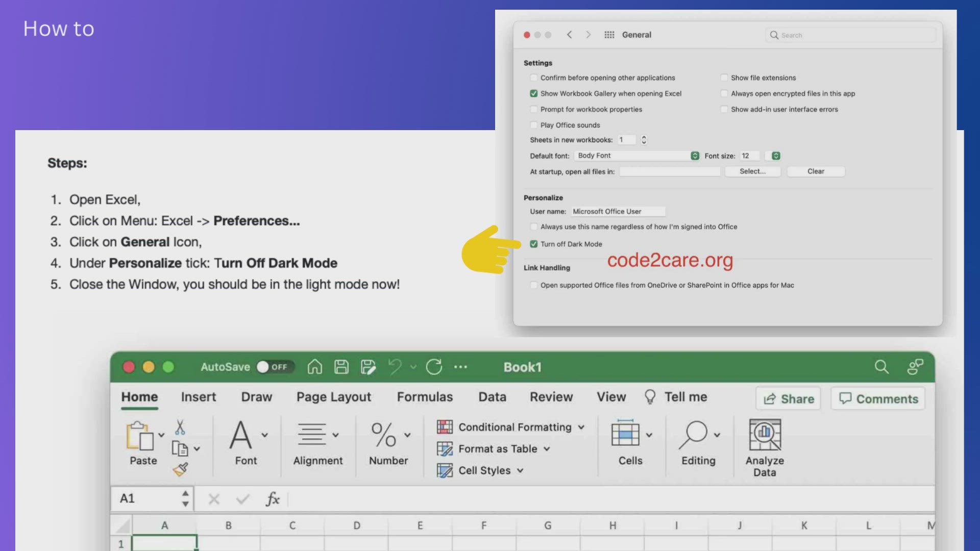The width and height of the screenshot is (980, 551).
Task: Click the formula bar cancel X icon
Action: 214,499
